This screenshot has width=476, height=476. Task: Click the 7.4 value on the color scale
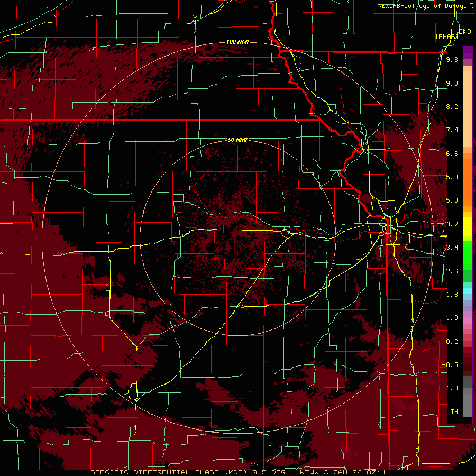[452, 130]
